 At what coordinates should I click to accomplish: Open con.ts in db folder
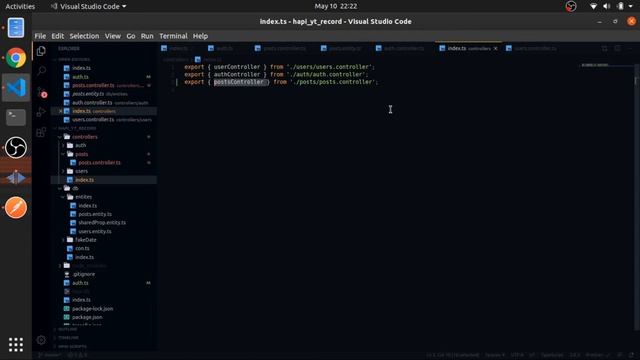82,249
